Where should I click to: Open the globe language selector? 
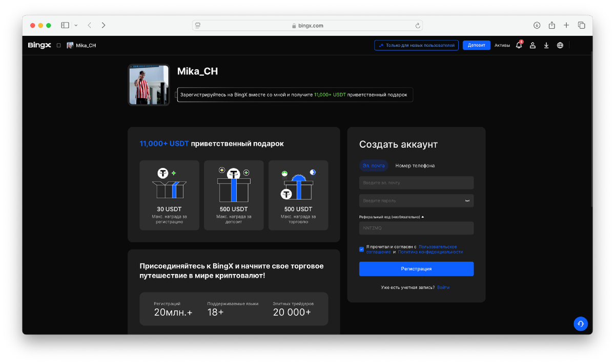560,46
